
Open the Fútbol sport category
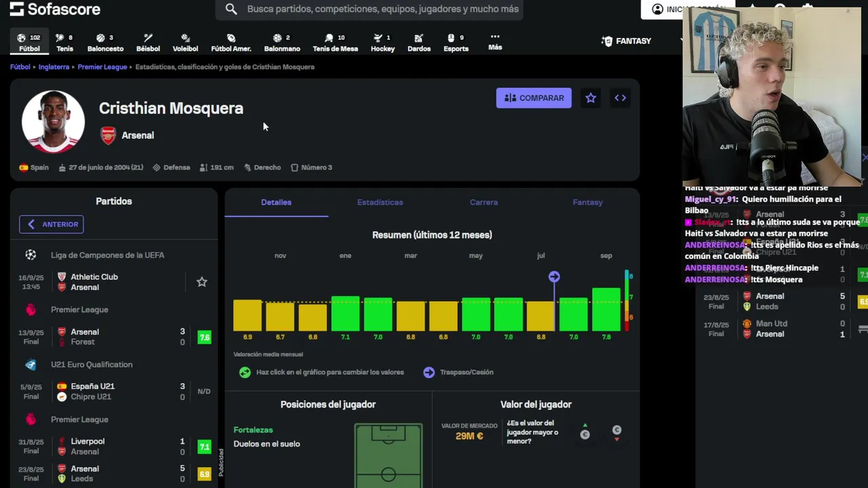click(x=29, y=43)
